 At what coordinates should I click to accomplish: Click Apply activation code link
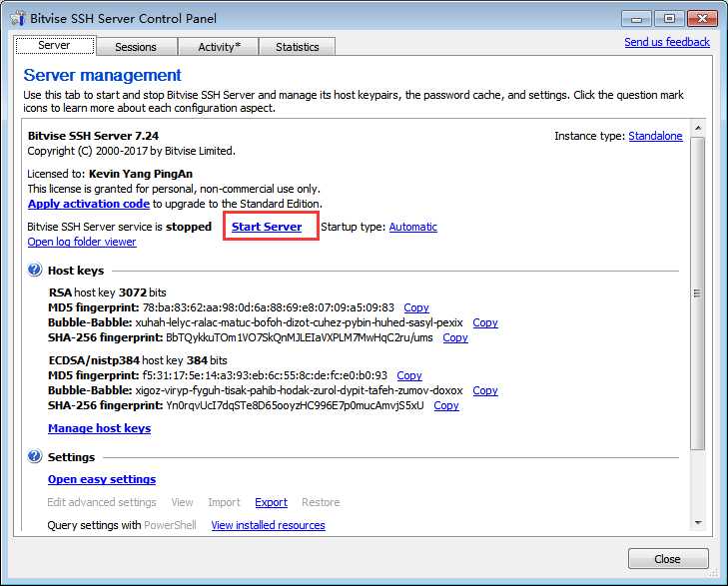pos(89,204)
